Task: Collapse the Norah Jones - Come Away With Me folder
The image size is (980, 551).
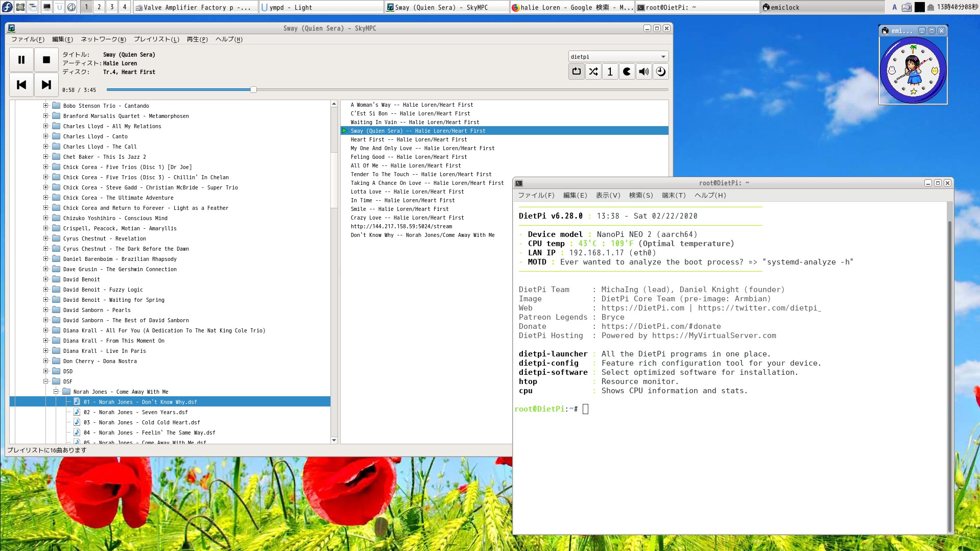Action: pos(55,392)
